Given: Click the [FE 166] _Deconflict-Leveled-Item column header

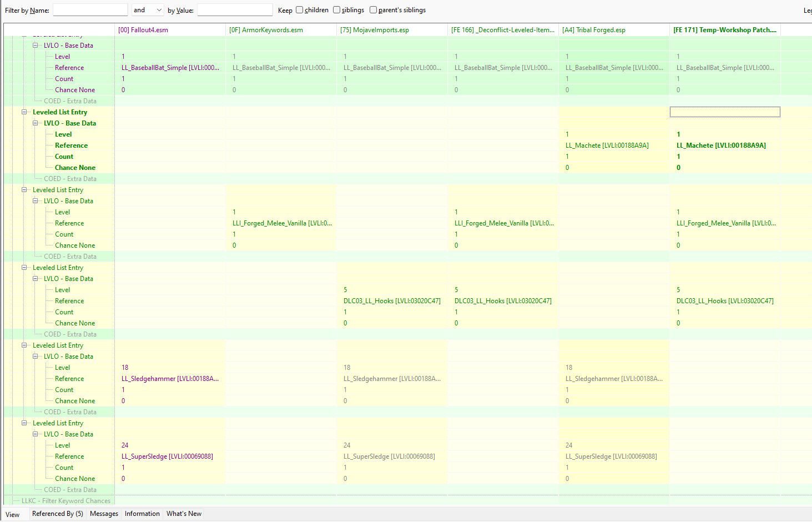Looking at the screenshot, I should (503, 30).
